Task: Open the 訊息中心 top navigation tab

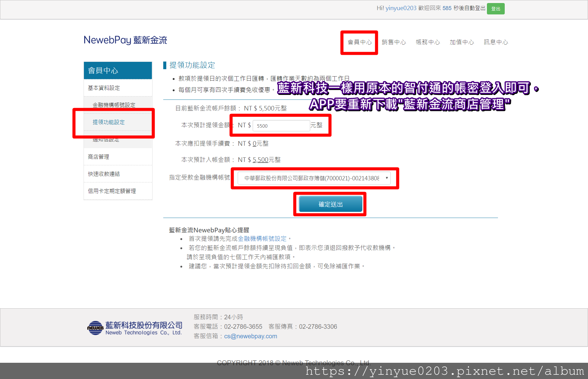Action: point(496,42)
